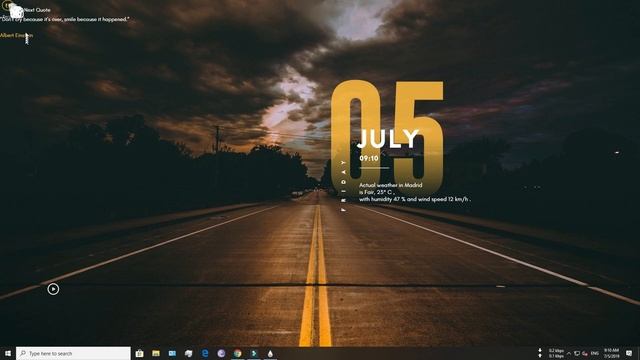Open the taskbar clock and date
This screenshot has height=360, width=640.
(x=611, y=353)
